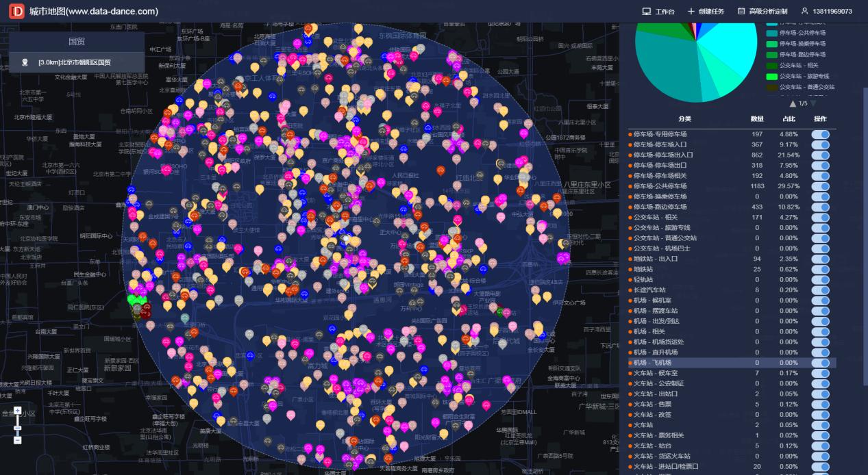Toggle 停车场-公共停车场 legend swatch
The height and width of the screenshot is (475, 868).
(771, 33)
